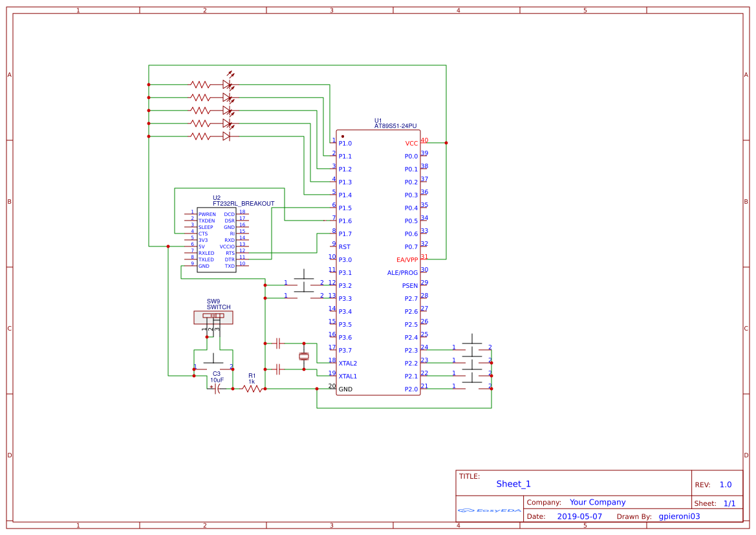Viewport: 756px width, 535px height.
Task: Select the ALE/PROG pin label
Action: 402,272
